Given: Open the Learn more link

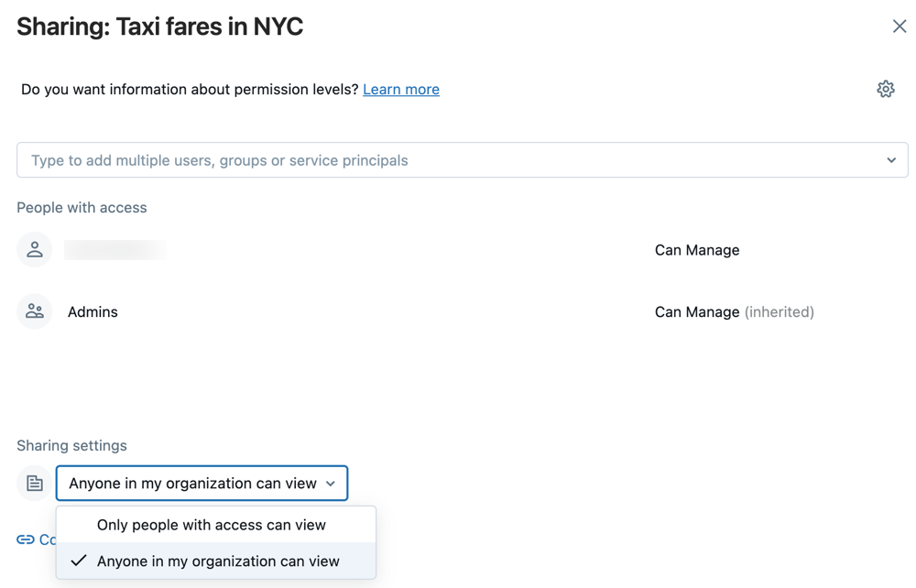Looking at the screenshot, I should [401, 89].
